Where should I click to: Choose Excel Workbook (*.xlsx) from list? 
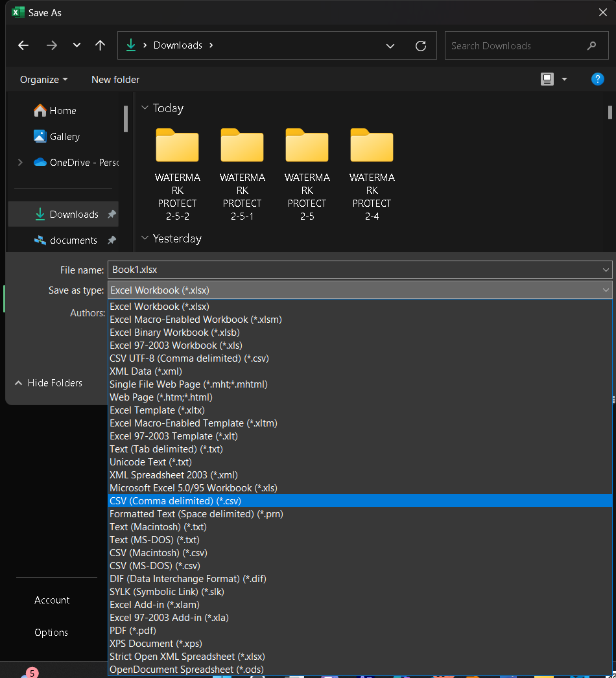pyautogui.click(x=360, y=307)
